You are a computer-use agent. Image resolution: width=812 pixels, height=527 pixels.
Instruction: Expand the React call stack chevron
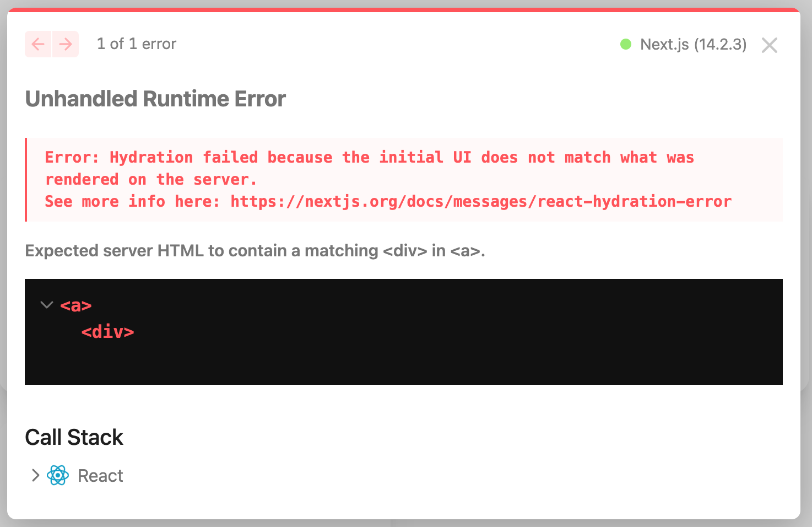[x=35, y=475]
